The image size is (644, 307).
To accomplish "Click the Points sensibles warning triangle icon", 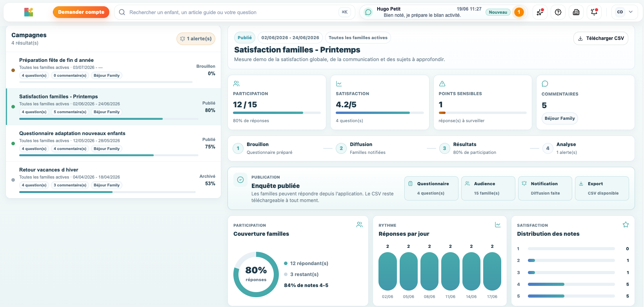I will tap(442, 84).
